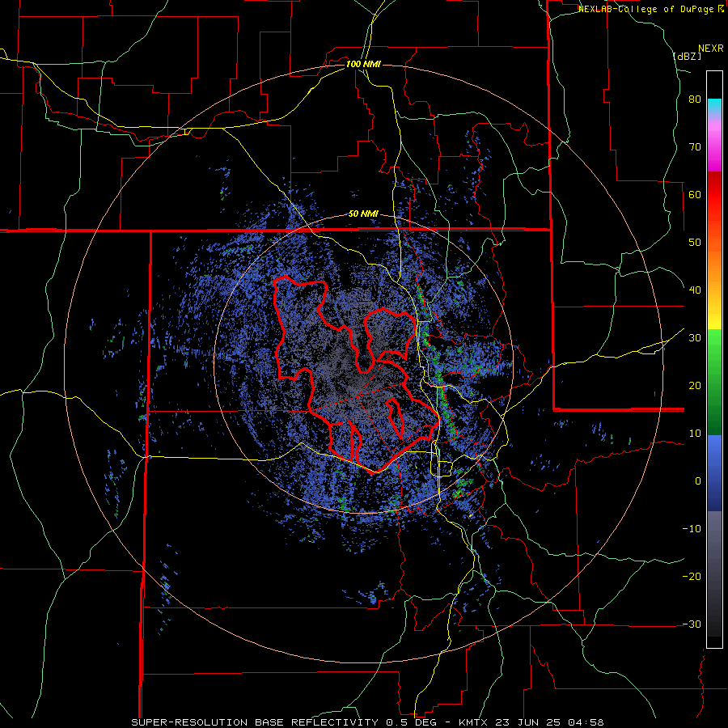Click the 100 NMI range ring label

[x=363, y=64]
